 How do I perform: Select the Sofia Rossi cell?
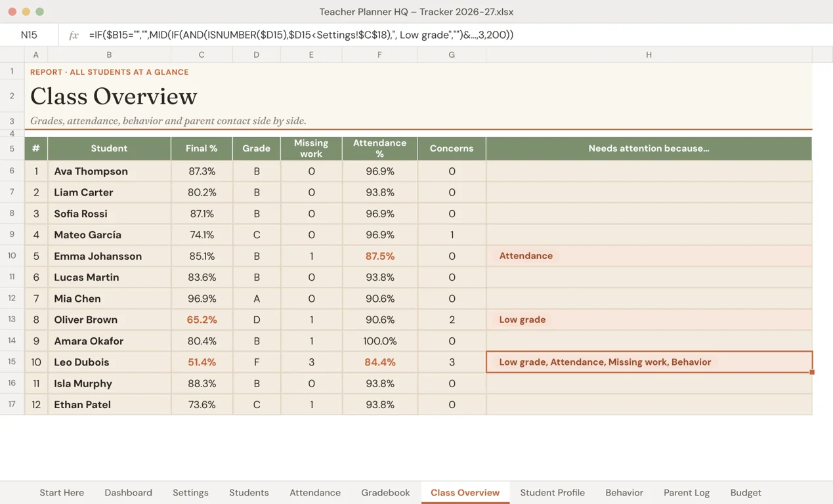109,214
